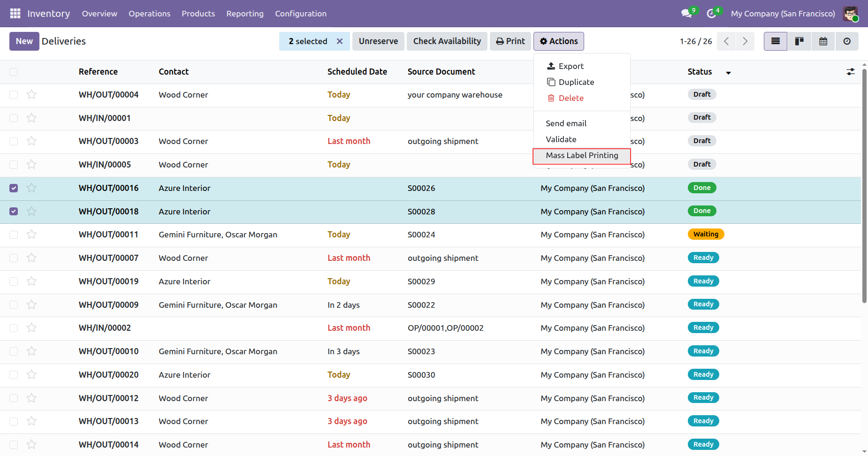The image size is (868, 456).
Task: Star the WH/OUT/00004 delivery as favorite
Action: click(31, 95)
